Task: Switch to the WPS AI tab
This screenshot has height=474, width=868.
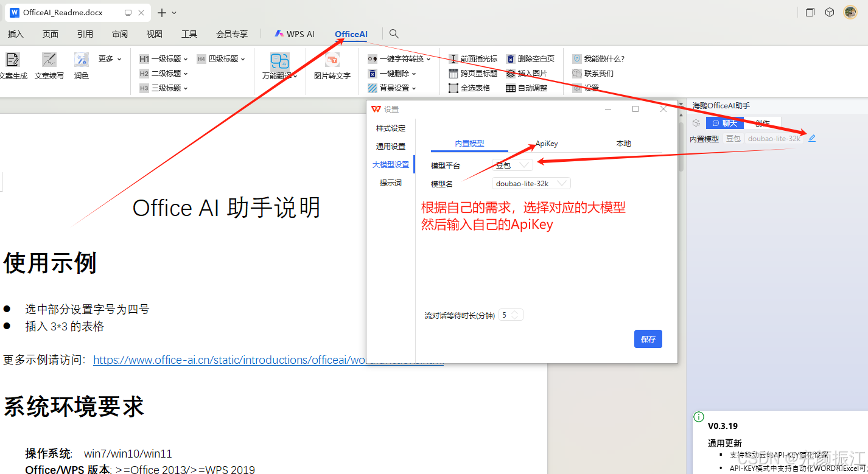Action: pos(295,34)
